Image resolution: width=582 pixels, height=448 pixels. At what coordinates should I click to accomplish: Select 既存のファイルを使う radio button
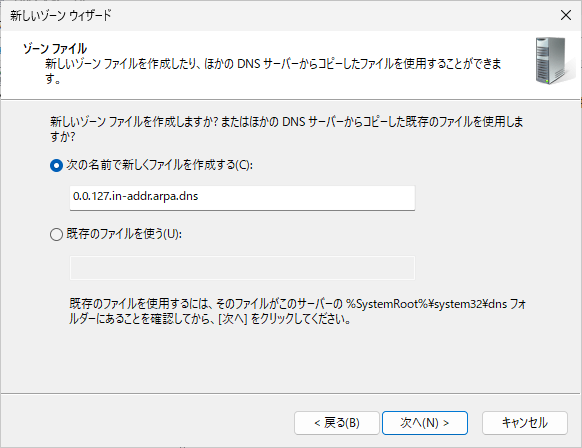[56, 235]
